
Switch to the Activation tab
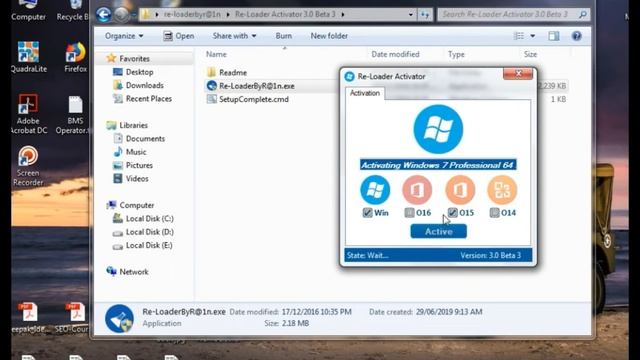(364, 93)
